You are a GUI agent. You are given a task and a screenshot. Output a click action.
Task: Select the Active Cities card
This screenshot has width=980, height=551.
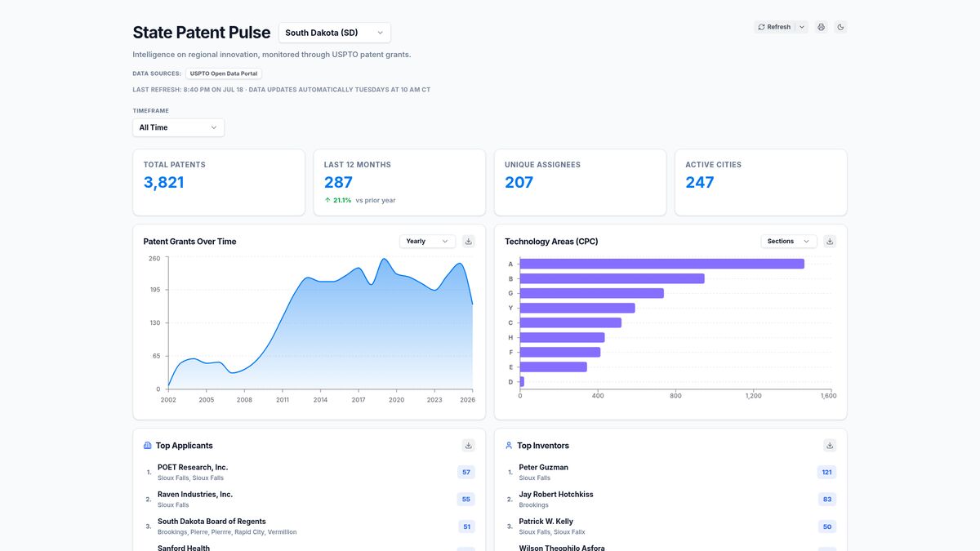tap(760, 182)
